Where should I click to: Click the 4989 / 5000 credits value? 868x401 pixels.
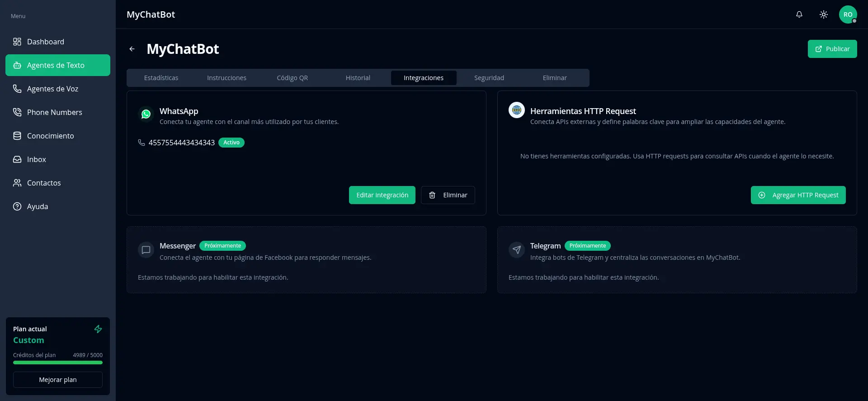[88, 355]
